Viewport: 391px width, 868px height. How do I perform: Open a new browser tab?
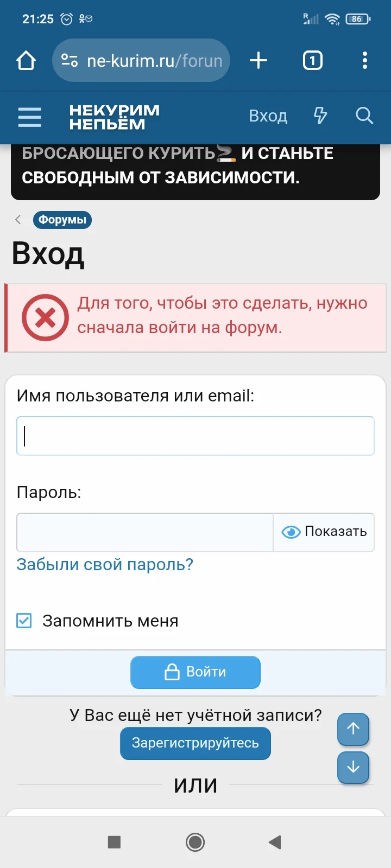pos(258,61)
